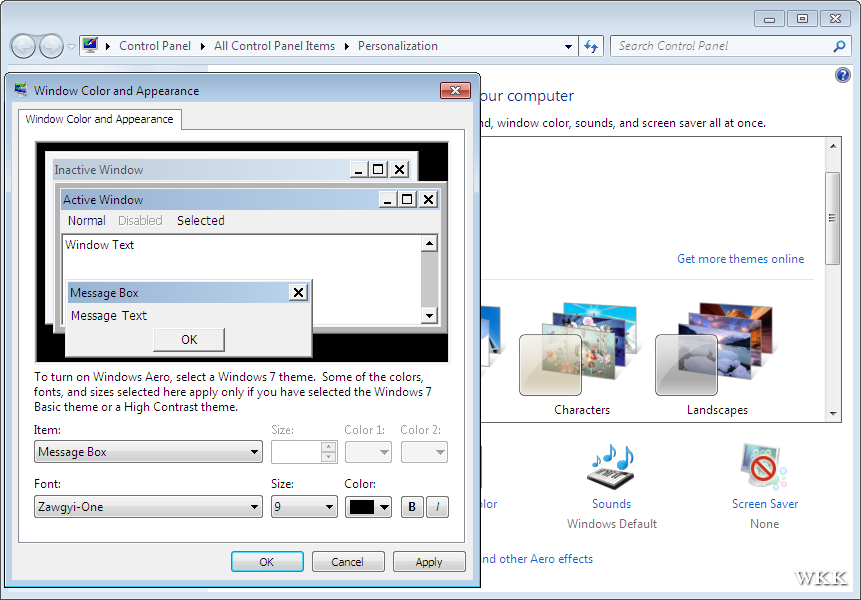
Task: Open Sounds settings icon
Action: click(x=611, y=467)
